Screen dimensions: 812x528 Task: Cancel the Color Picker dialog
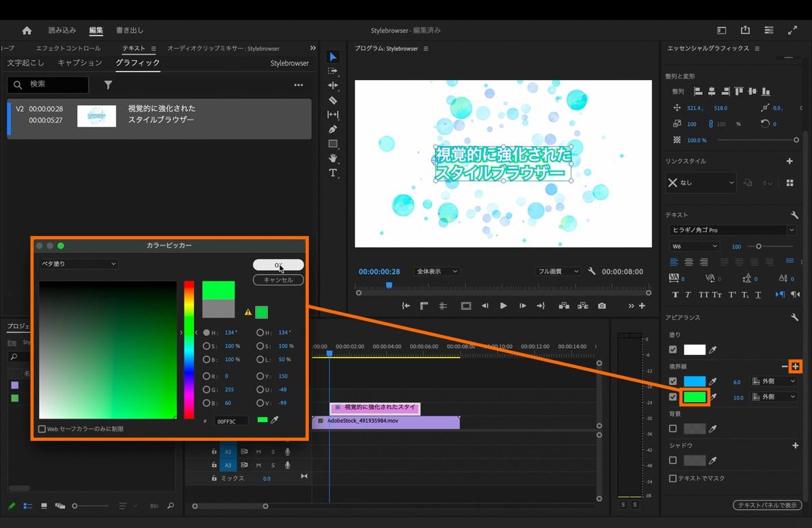click(278, 280)
